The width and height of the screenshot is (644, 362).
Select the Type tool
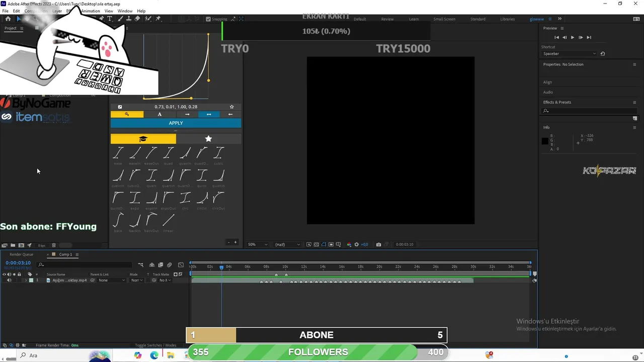(110, 19)
